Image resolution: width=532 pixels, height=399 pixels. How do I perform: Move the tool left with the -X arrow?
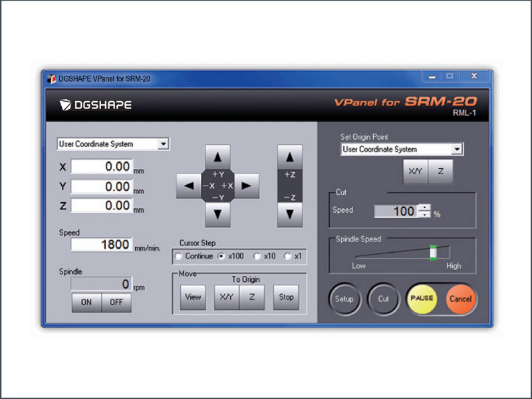[189, 186]
